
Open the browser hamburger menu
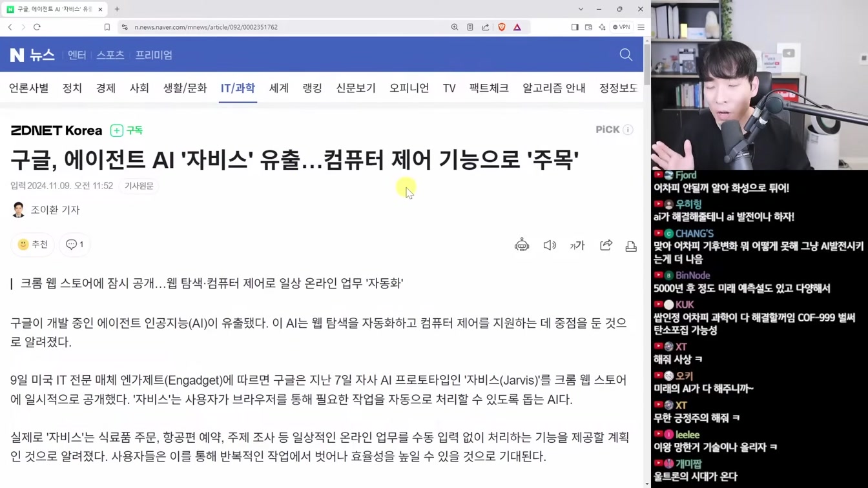tap(641, 27)
